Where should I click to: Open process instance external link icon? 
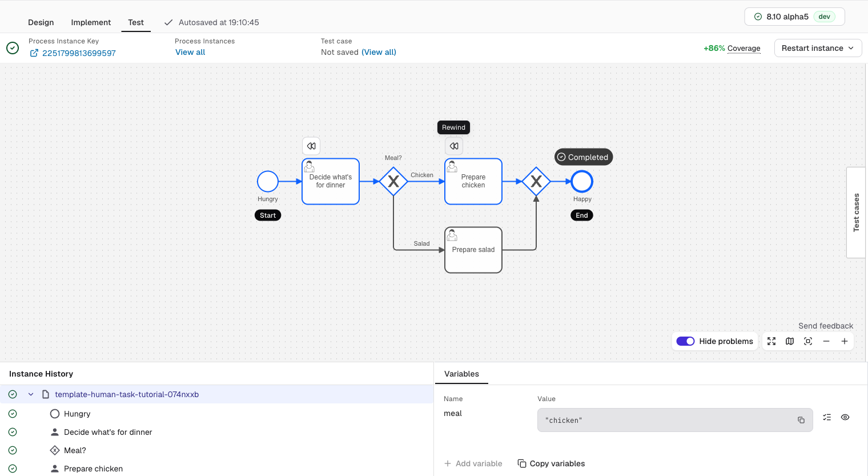point(34,53)
